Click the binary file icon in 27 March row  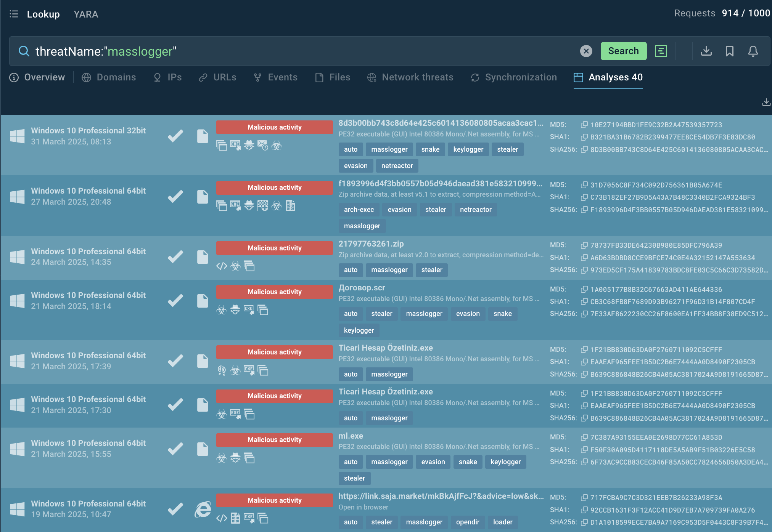click(290, 206)
